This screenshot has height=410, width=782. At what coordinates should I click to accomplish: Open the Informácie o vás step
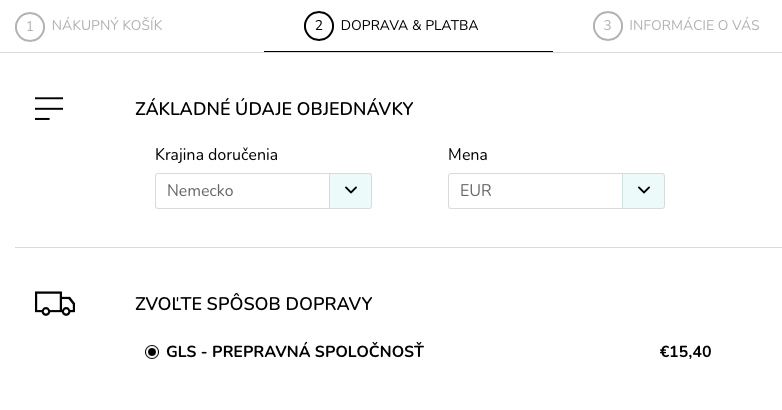(x=694, y=26)
